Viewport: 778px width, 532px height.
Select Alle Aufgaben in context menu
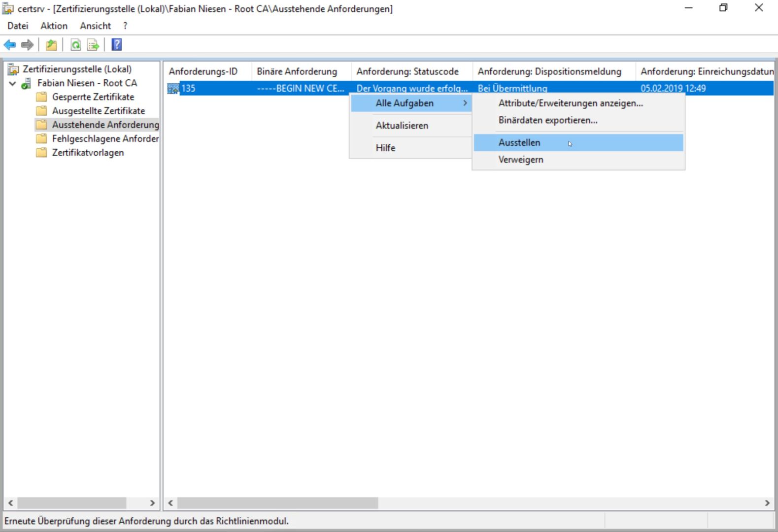(411, 103)
